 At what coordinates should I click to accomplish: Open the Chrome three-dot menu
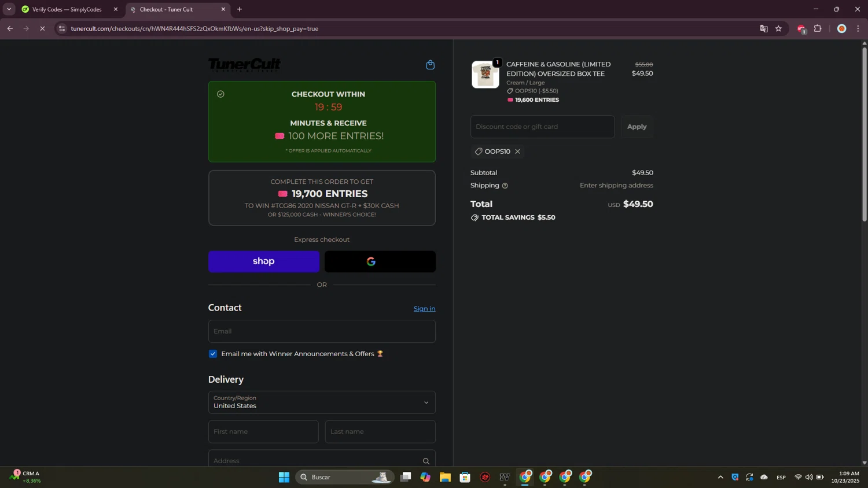coord(858,28)
